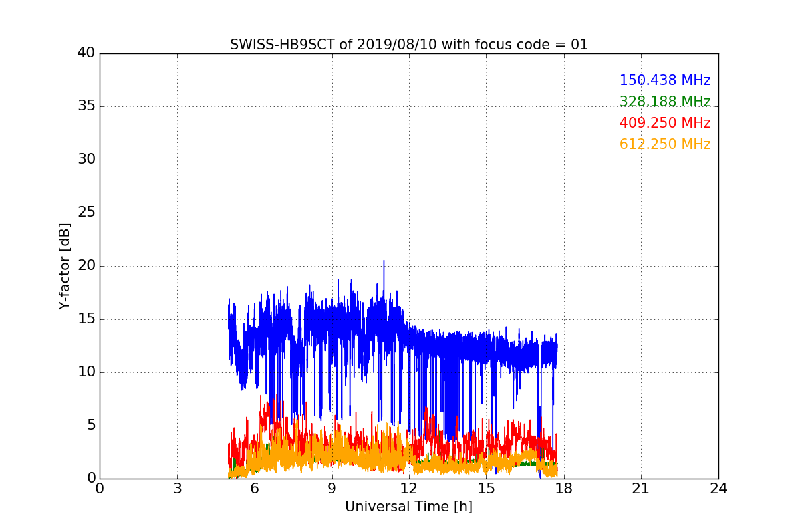Click the x-axis tick label 9

pos(332,489)
